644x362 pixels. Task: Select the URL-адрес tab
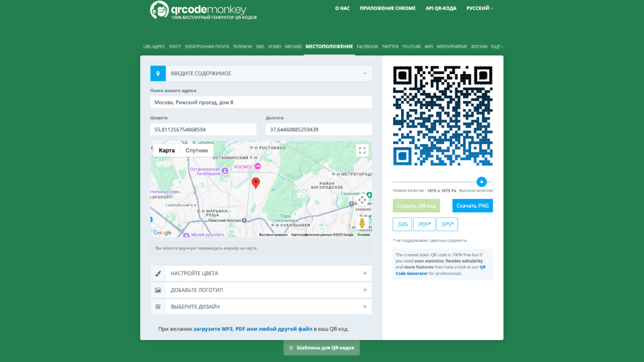154,47
